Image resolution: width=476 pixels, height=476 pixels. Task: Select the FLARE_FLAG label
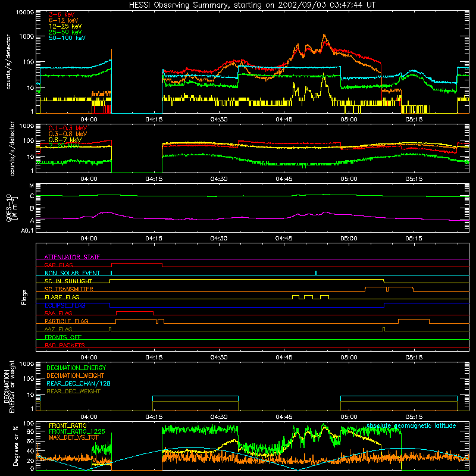(x=62, y=297)
